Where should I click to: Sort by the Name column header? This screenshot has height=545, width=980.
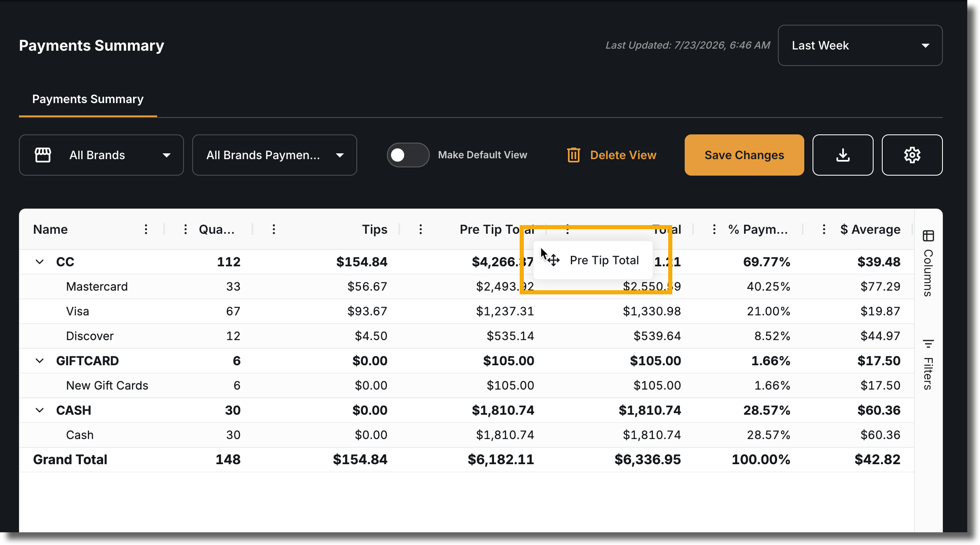tap(50, 229)
